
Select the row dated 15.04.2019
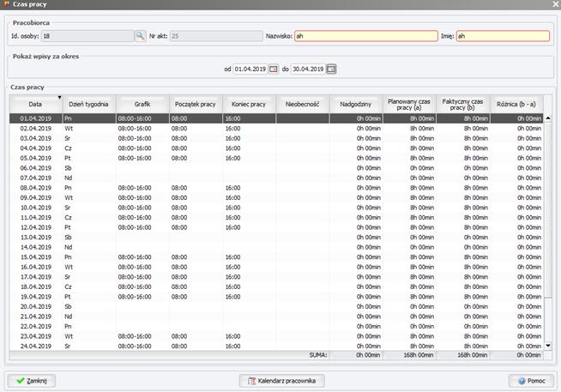(276, 257)
